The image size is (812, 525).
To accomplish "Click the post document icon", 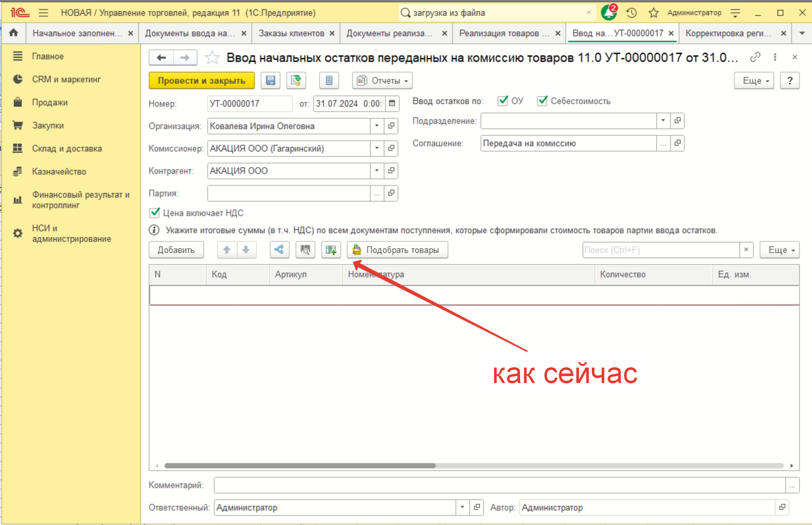I will point(296,80).
